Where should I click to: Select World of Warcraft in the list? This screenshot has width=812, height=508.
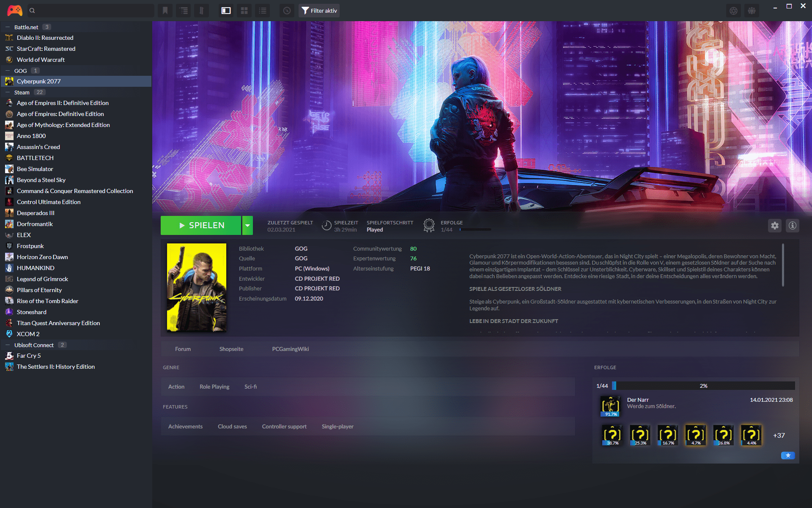point(76,60)
